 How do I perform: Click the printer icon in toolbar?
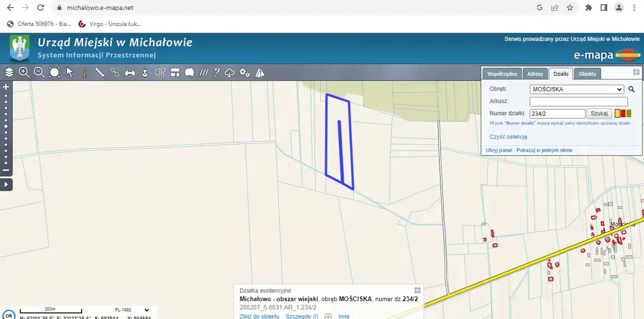coord(130,72)
